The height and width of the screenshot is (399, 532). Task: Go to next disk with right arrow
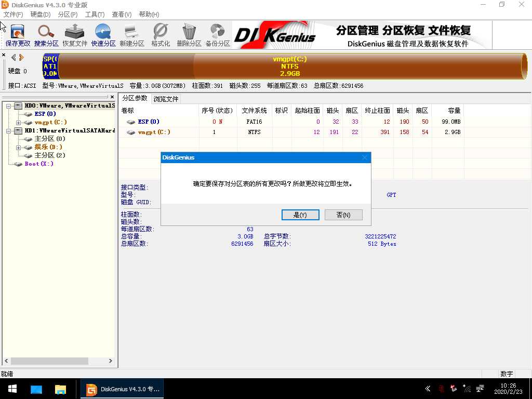pyautogui.click(x=21, y=57)
